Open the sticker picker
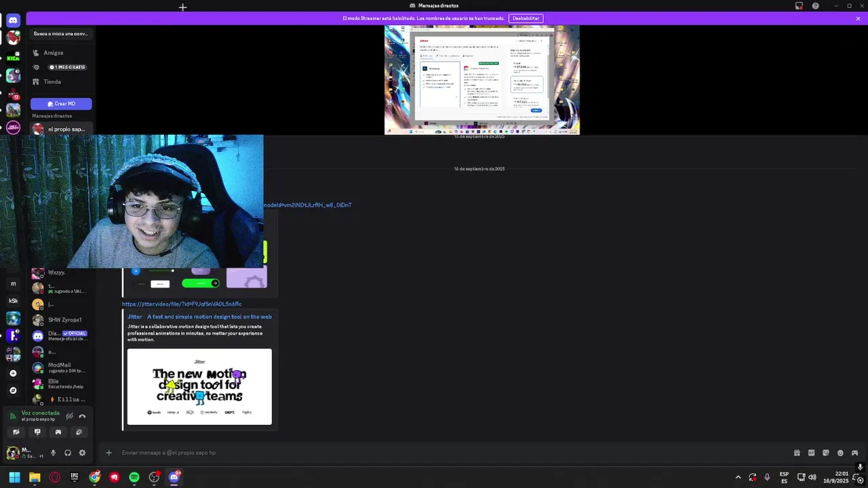This screenshot has height=488, width=868. click(x=826, y=453)
